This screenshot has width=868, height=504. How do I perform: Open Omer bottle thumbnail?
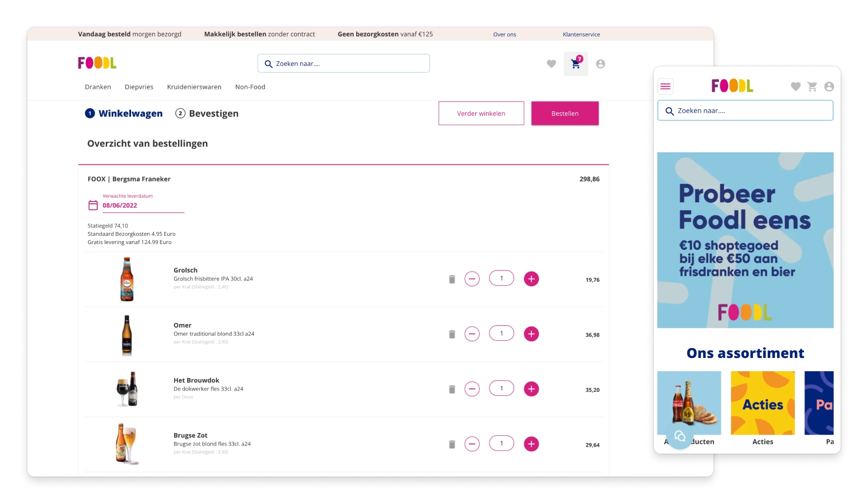(x=127, y=335)
